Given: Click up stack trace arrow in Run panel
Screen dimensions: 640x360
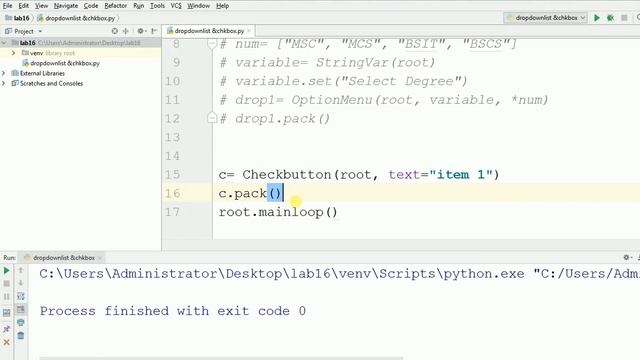Looking at the screenshot, I should (21, 270).
